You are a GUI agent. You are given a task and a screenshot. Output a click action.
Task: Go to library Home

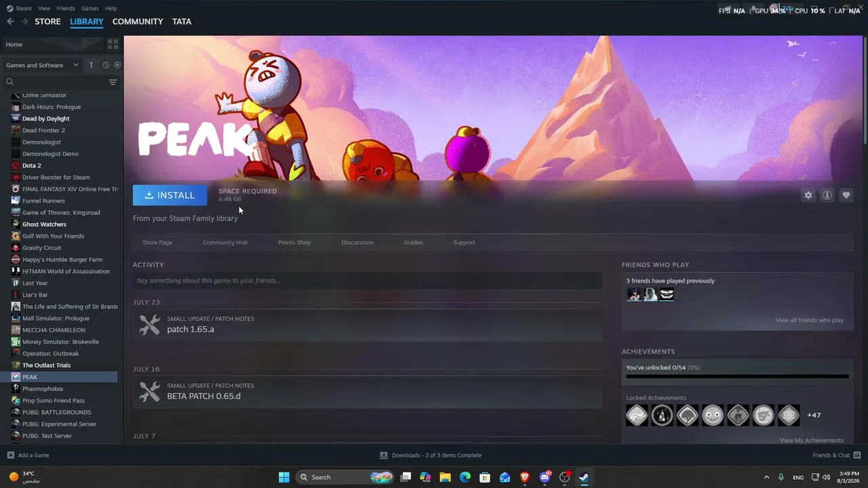click(53, 45)
